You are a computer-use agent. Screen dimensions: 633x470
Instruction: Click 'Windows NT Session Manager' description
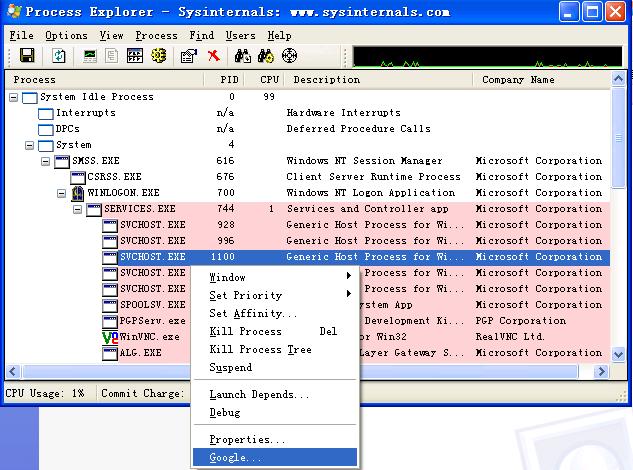(365, 161)
